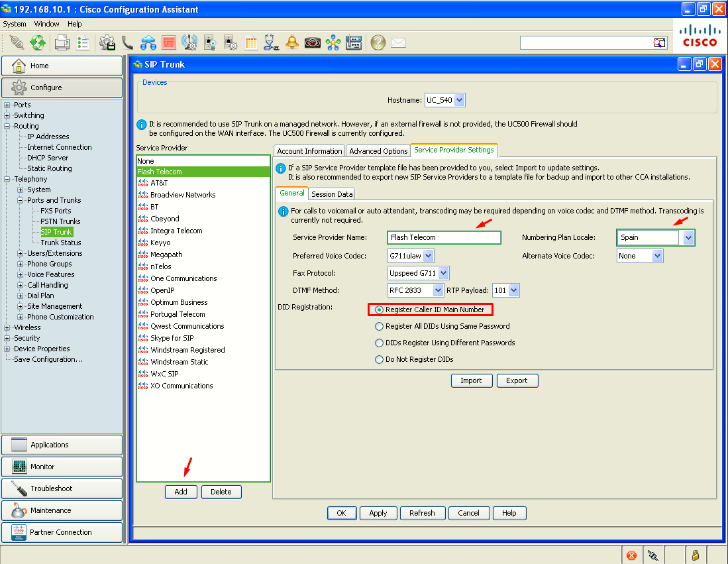Click the padlock status bar icon
The height and width of the screenshot is (564, 728).
(696, 555)
